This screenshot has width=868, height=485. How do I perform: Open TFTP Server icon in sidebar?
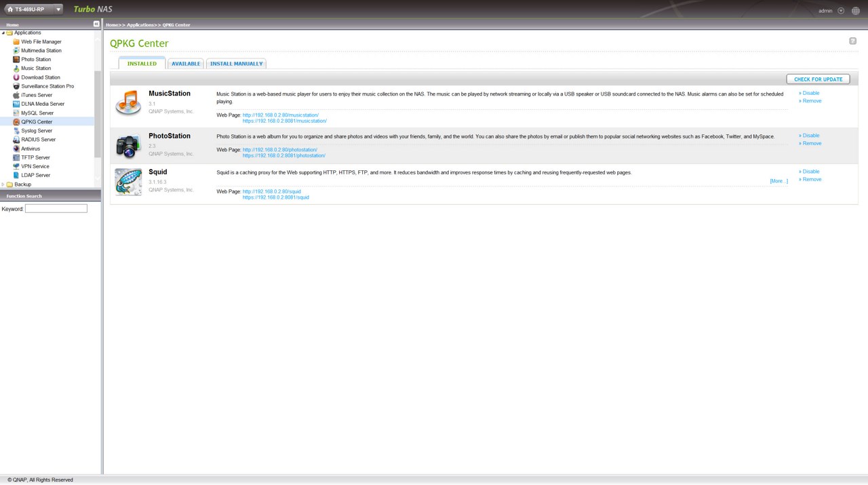click(x=16, y=157)
